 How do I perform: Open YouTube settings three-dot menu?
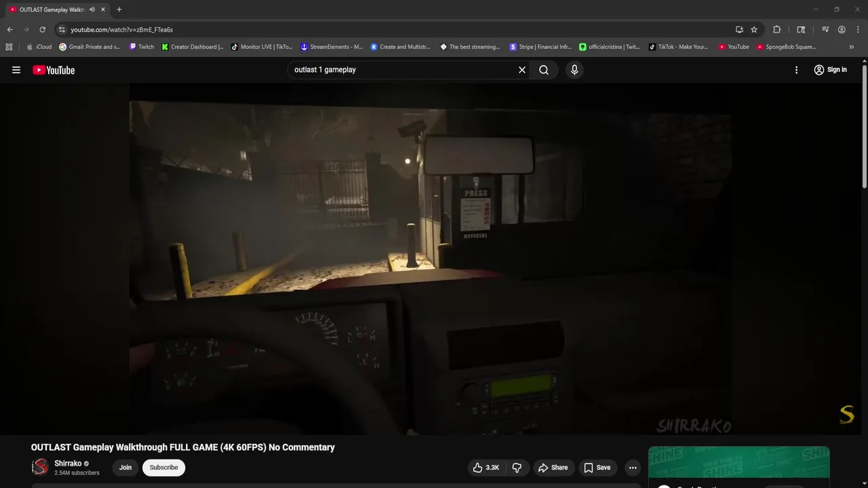click(x=796, y=70)
